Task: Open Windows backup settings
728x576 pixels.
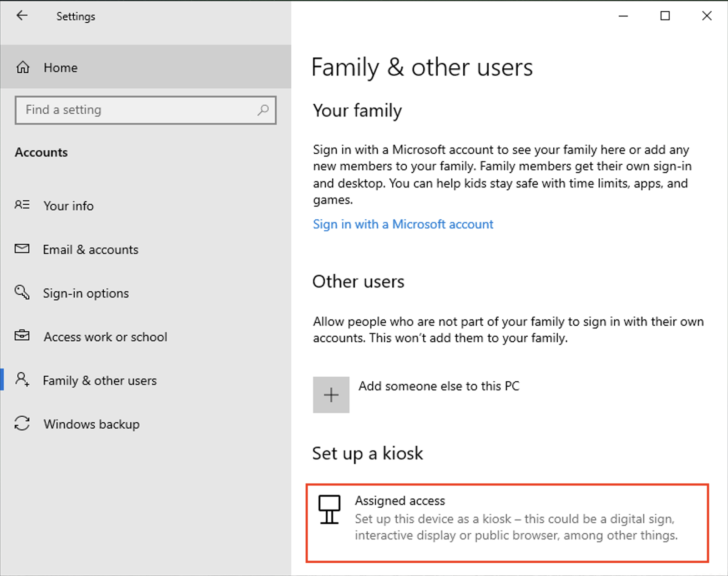Action: (91, 424)
